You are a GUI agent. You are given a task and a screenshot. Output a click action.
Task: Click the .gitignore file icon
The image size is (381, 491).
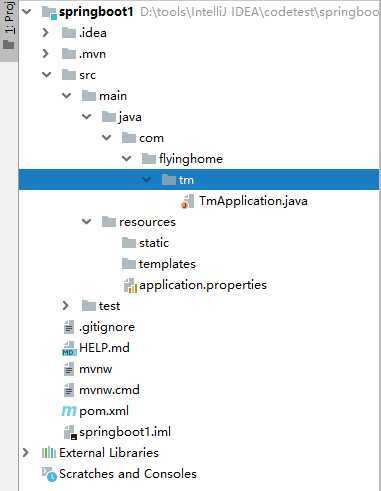click(x=69, y=327)
